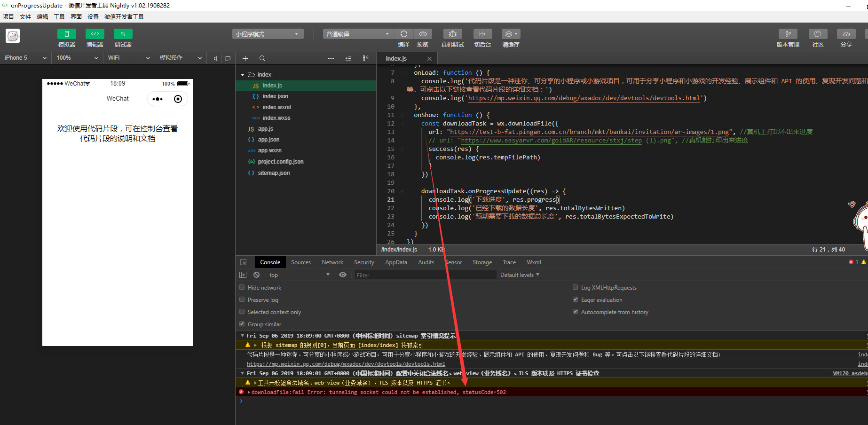The width and height of the screenshot is (868, 425).
Task: Enable Selected context only checkbox
Action: click(242, 312)
